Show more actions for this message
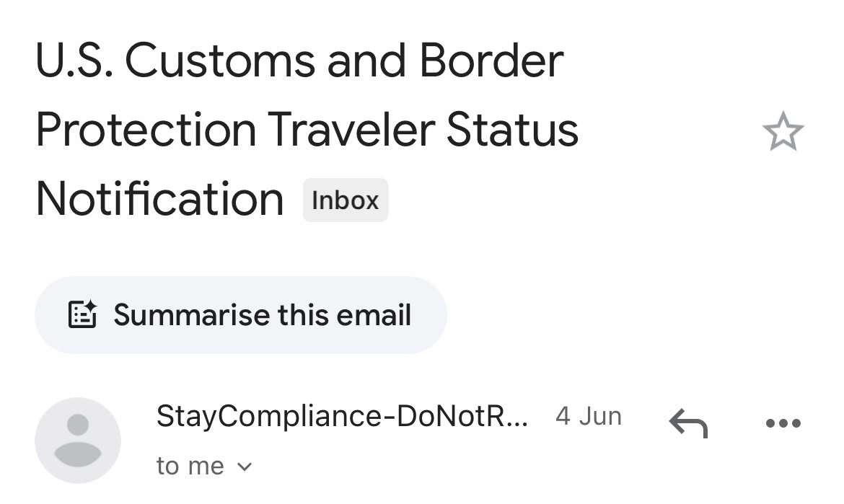 (x=783, y=423)
